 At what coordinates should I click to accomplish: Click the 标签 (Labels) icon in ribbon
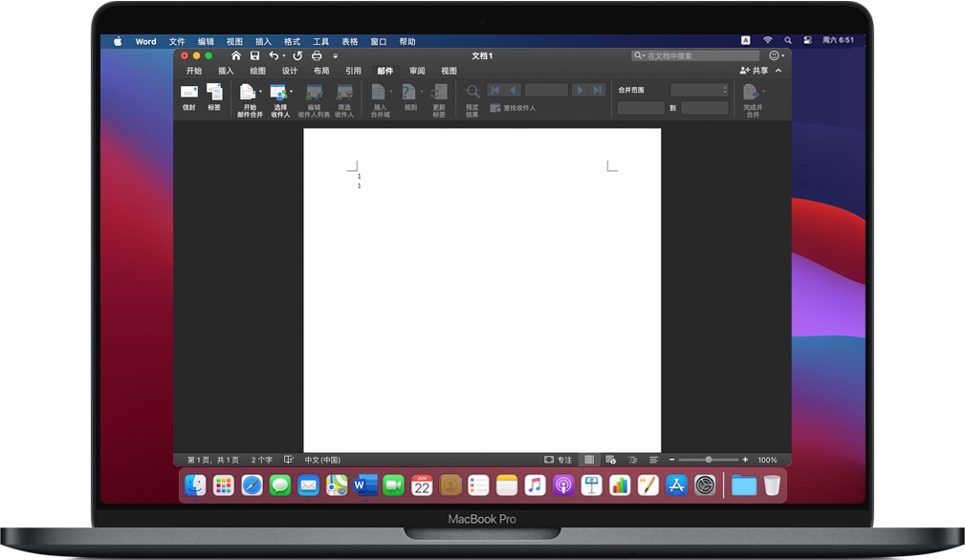214,94
